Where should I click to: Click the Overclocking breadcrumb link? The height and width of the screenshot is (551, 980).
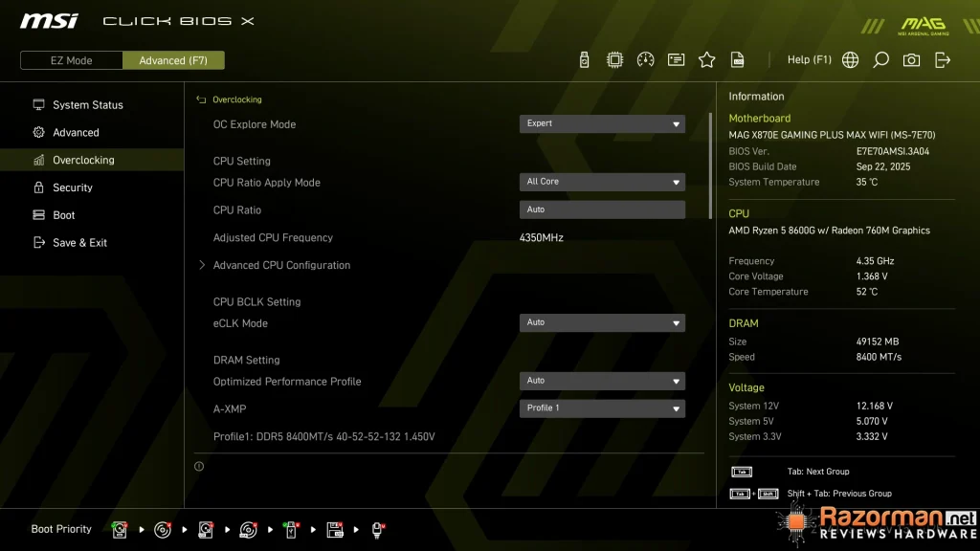[x=237, y=99]
